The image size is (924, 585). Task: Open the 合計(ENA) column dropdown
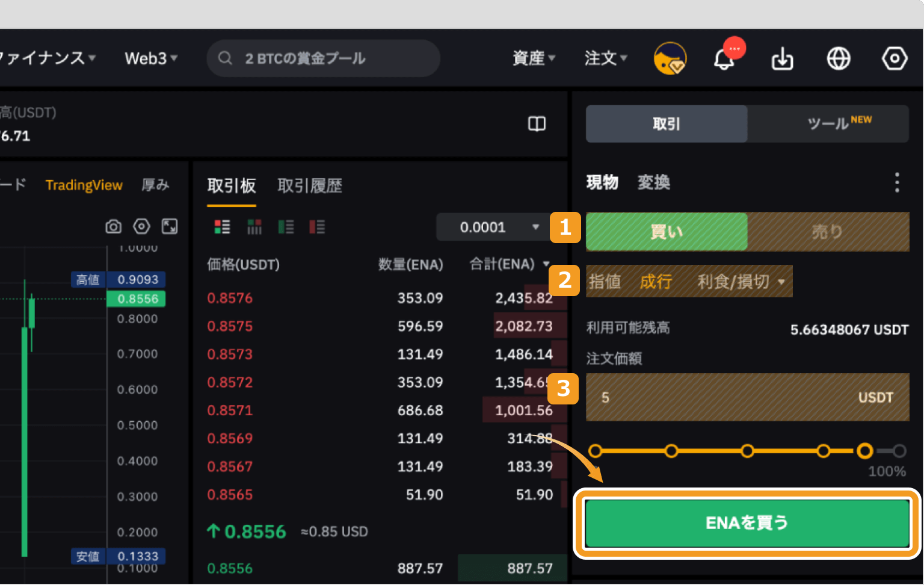pos(510,264)
